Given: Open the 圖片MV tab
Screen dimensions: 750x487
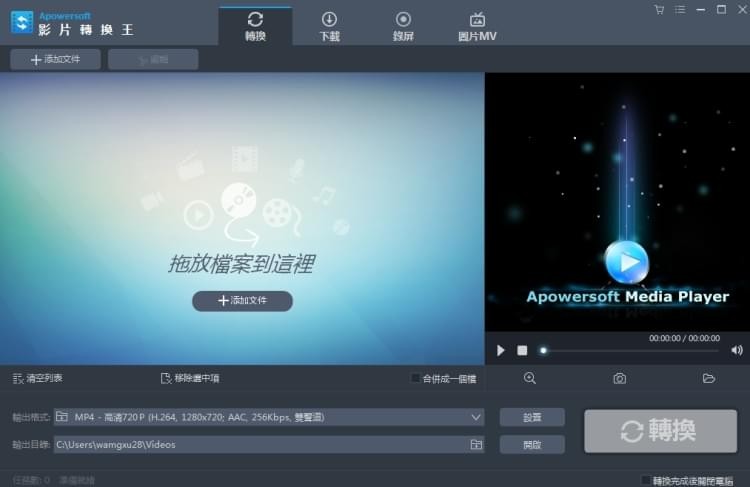Looking at the screenshot, I should 477,26.
